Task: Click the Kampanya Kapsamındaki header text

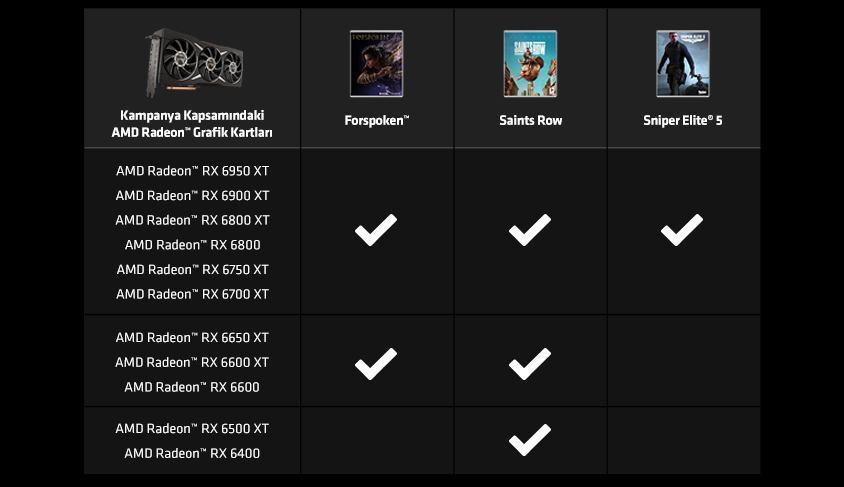Action: tap(192, 115)
